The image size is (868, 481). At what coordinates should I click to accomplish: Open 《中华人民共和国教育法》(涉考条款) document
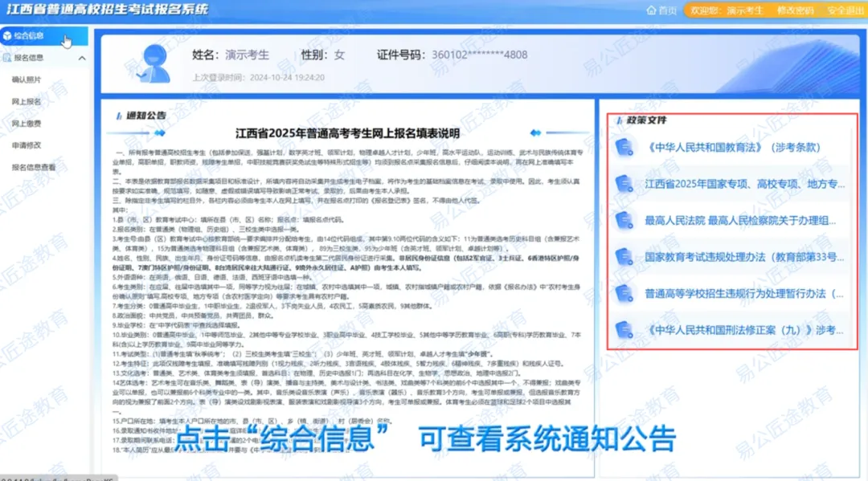(734, 148)
